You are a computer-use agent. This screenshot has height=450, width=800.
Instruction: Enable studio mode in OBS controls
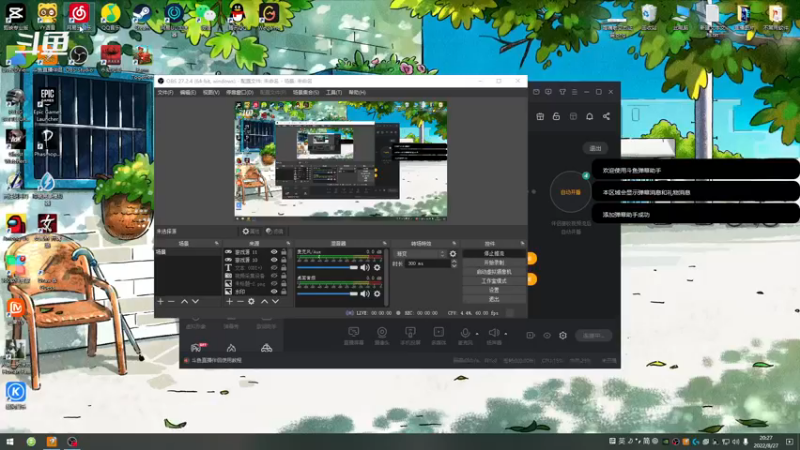point(494,281)
